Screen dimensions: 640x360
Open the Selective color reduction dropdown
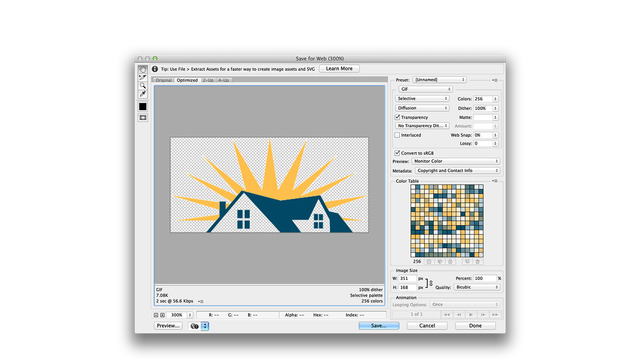coord(422,98)
